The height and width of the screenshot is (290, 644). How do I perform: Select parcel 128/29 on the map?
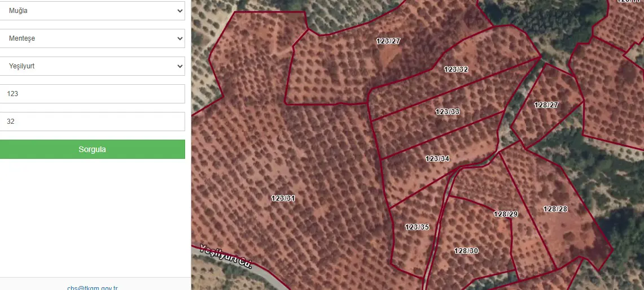[x=506, y=214]
